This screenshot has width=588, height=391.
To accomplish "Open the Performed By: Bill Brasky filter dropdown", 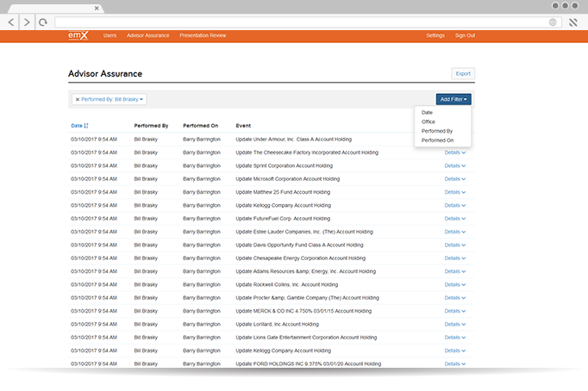I will click(112, 100).
